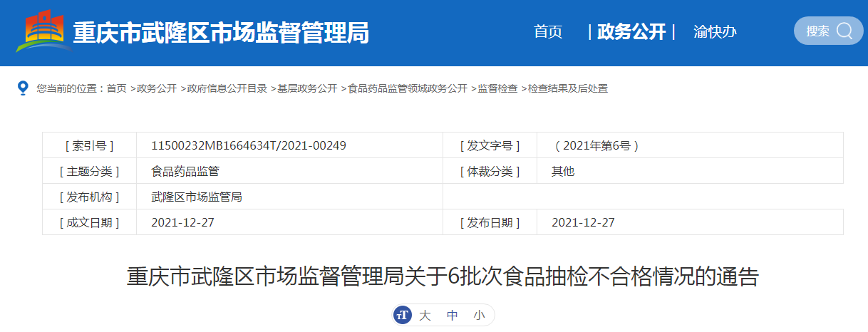Click the blue location pin icon
Image resolution: width=868 pixels, height=332 pixels.
[24, 88]
